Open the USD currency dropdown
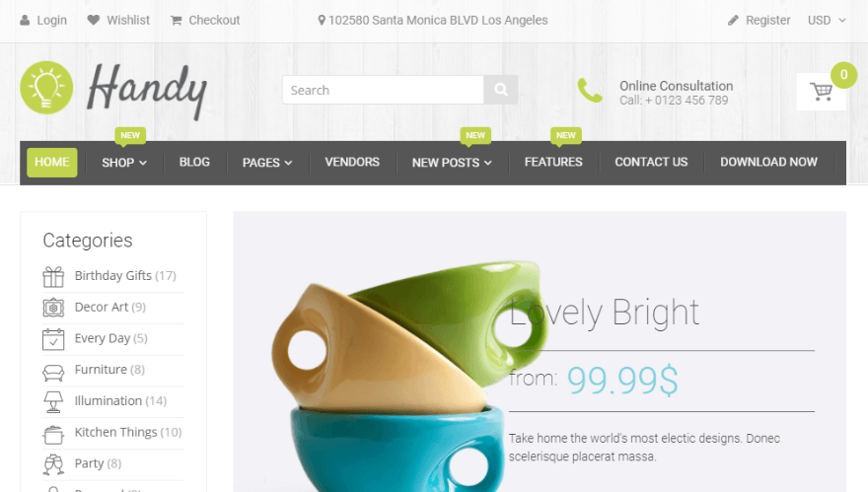 [827, 21]
